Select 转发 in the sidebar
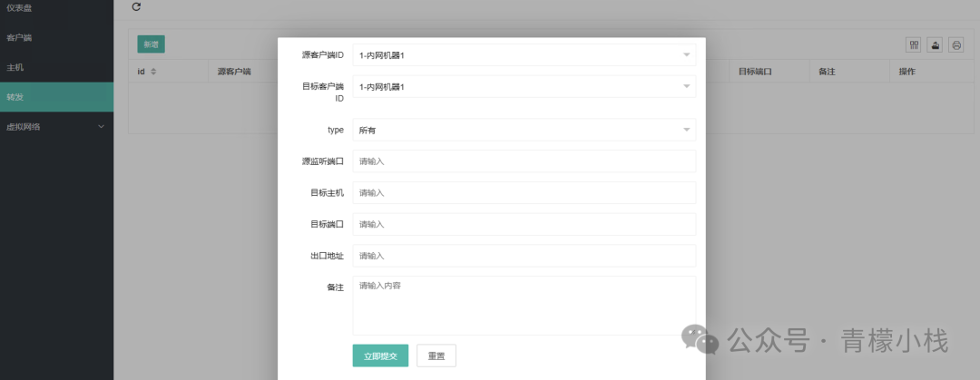 (x=15, y=97)
